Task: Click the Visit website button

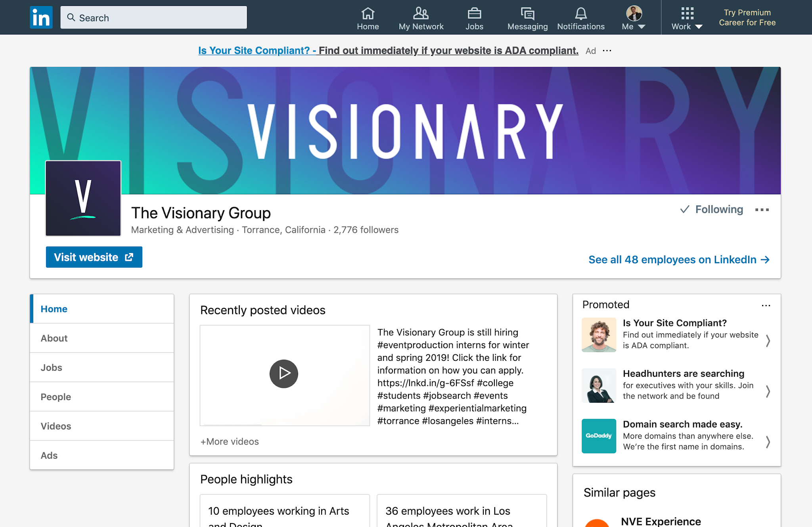Action: click(x=94, y=257)
